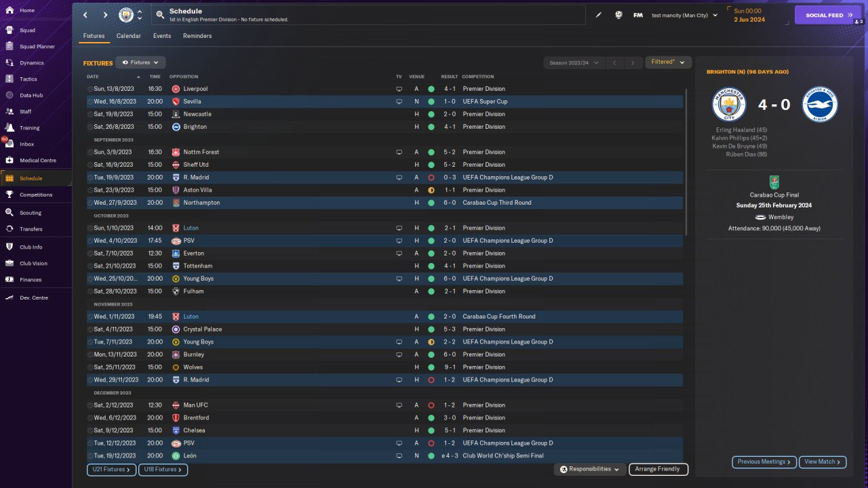The image size is (868, 488).
Task: Click the FM logo menu icon
Action: click(x=638, y=15)
